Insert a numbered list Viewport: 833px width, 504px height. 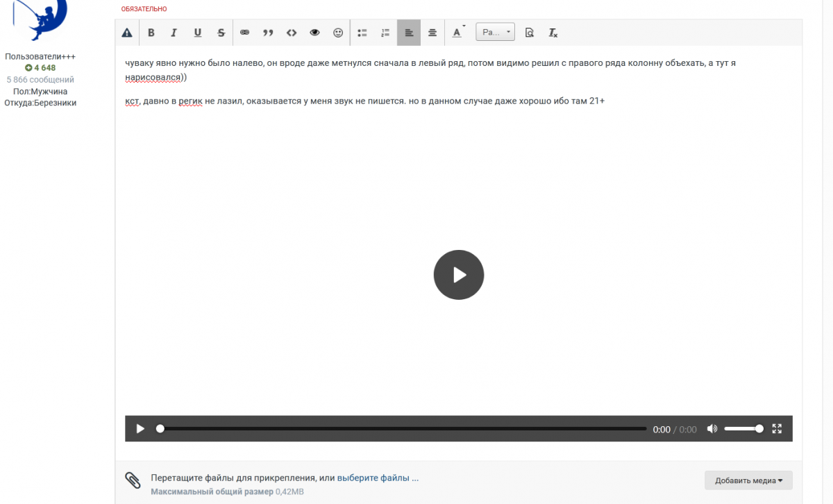pos(385,33)
